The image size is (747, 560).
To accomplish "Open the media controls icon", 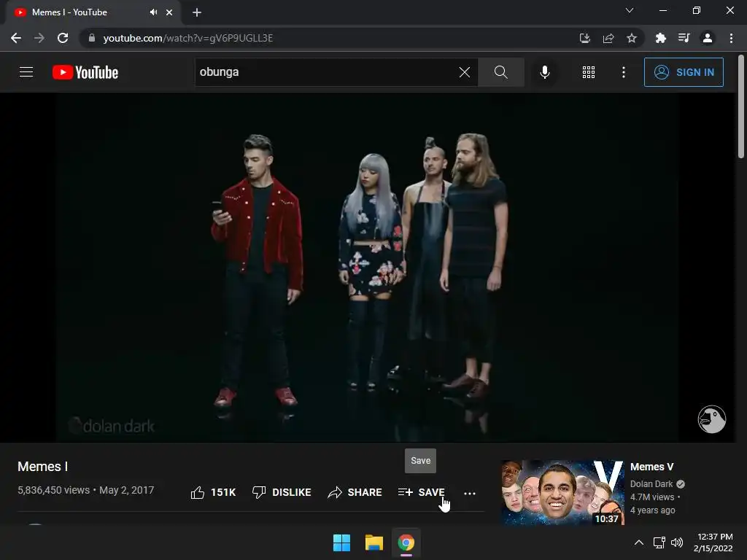I will pos(684,38).
